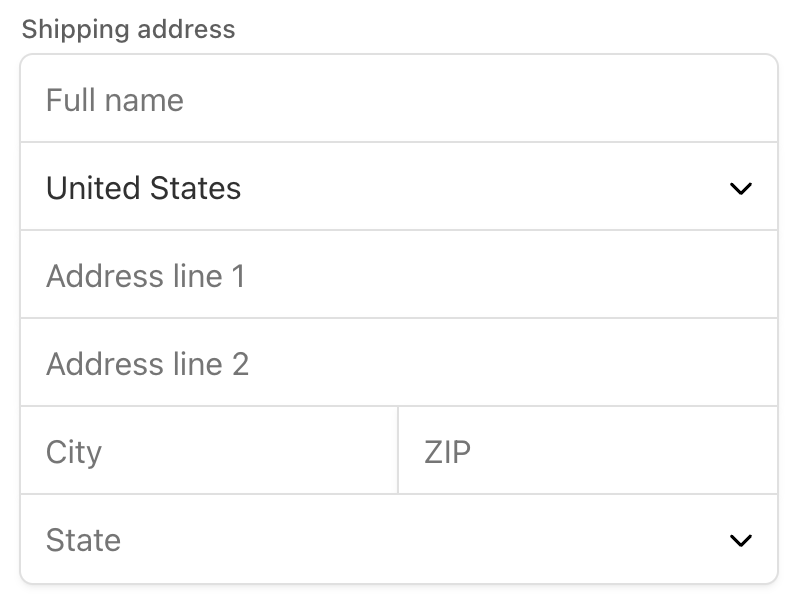This screenshot has width=800, height=608.
Task: Click the chevron arrow beside State
Action: [740, 540]
